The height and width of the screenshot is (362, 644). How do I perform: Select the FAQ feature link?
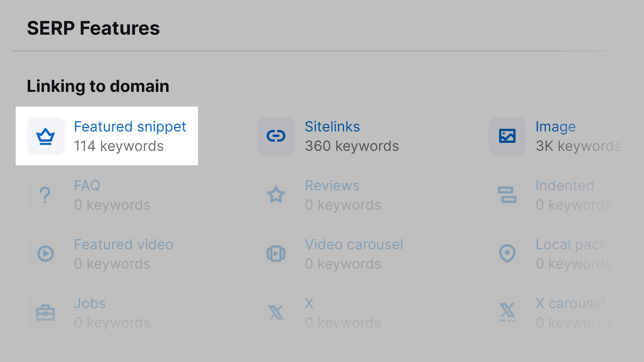(87, 186)
